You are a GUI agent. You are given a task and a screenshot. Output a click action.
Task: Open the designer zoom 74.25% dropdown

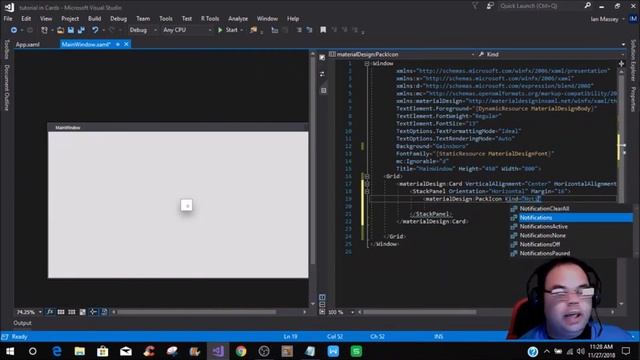pos(29,312)
